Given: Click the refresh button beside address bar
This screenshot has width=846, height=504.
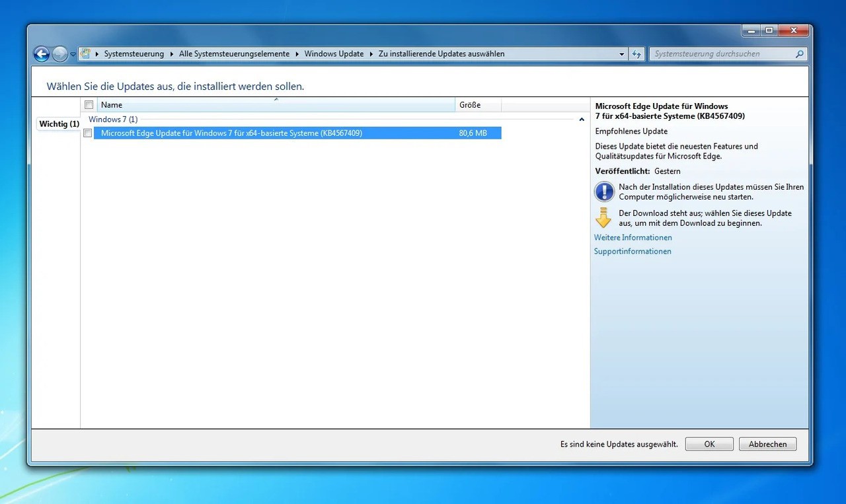Looking at the screenshot, I should point(636,54).
